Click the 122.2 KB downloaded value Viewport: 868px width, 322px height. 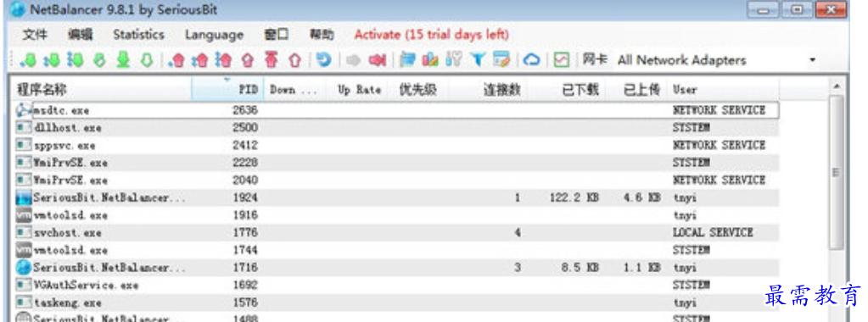click(574, 197)
